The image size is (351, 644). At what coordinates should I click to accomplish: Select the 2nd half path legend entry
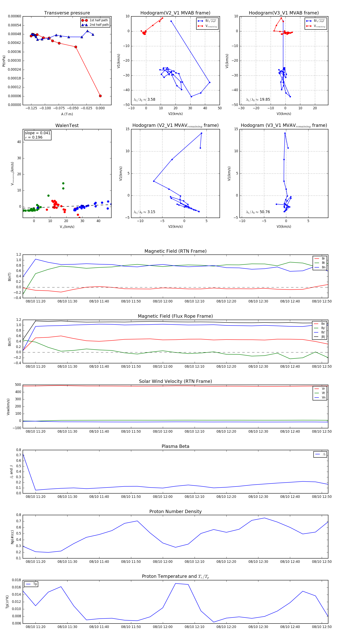point(95,25)
